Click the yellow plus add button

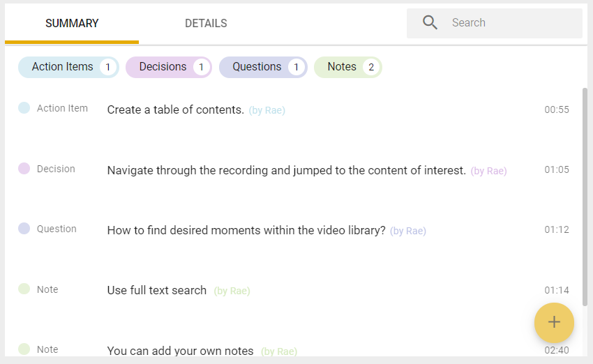point(554,322)
